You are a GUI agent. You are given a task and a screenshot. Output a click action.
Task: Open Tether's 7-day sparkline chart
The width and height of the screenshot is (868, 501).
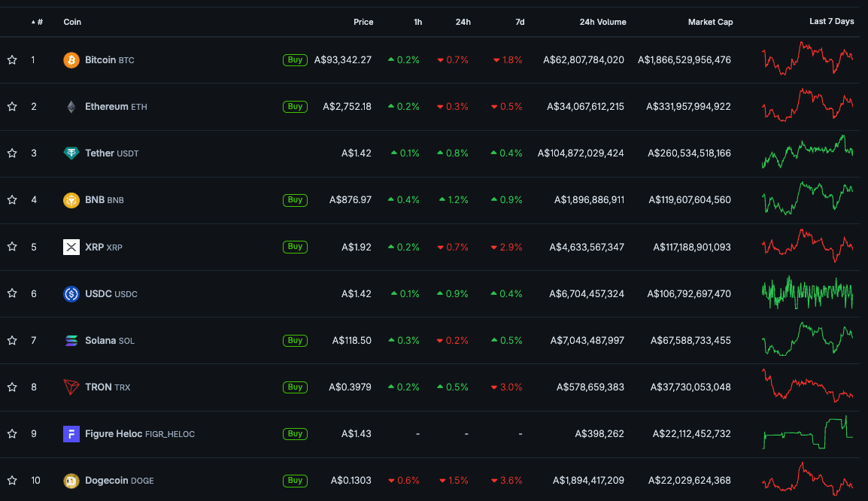[x=808, y=153]
